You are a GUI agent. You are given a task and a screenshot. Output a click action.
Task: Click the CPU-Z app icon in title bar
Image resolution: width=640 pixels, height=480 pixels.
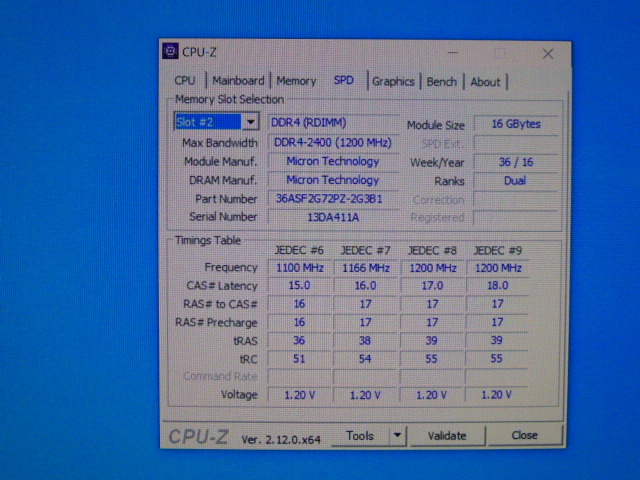tap(170, 51)
